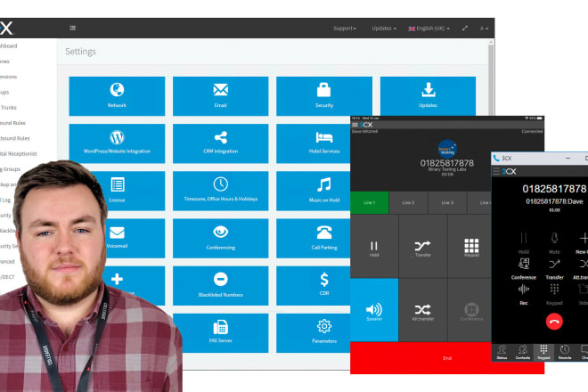Open the Conferencing tile with eye icon
Image resolution: width=588 pixels, height=392 pixels.
point(221,238)
